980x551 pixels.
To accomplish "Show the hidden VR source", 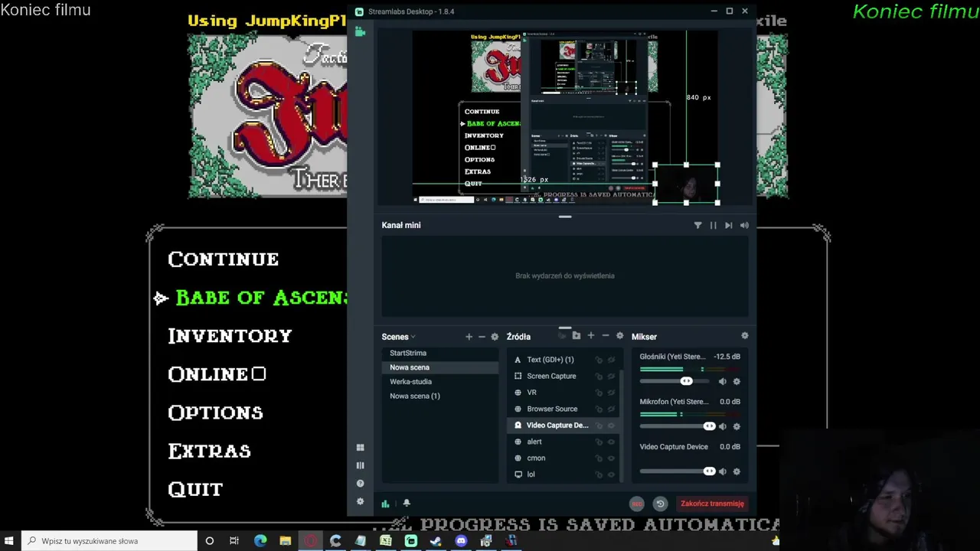I will pos(611,393).
